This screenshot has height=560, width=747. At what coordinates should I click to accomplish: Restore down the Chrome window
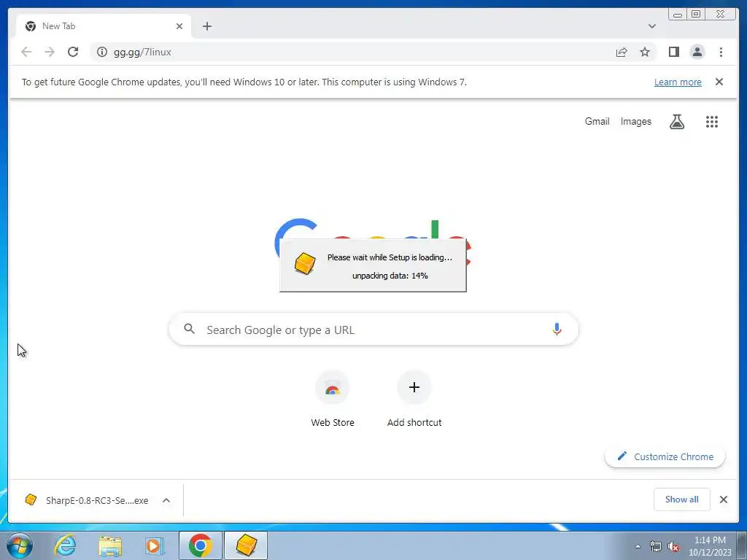point(696,15)
